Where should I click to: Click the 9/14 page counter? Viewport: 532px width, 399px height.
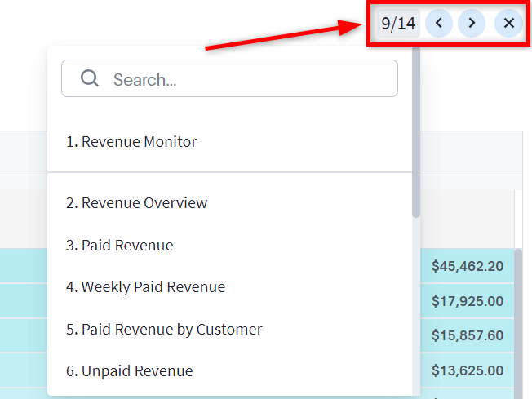point(398,23)
